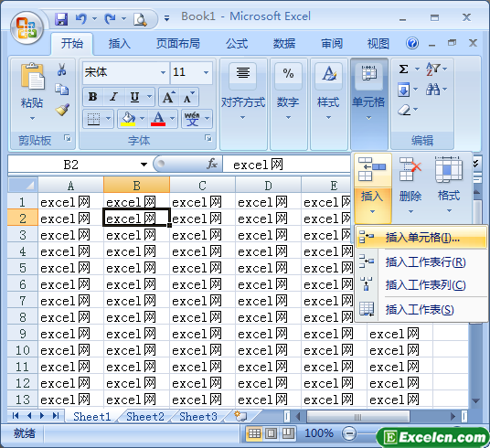
Task: Click Sort and Filter icon
Action: [432, 69]
